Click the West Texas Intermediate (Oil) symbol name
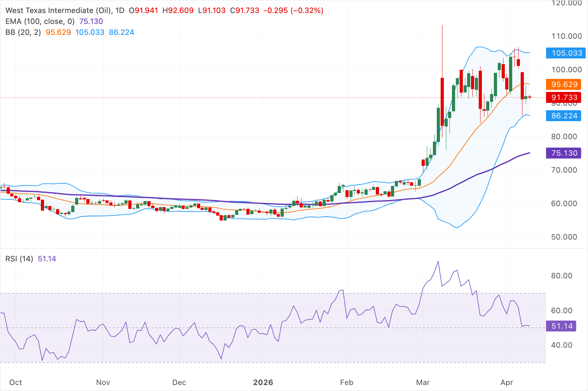The image size is (588, 391). point(58,11)
